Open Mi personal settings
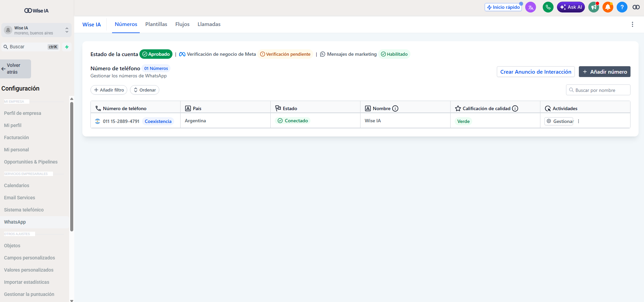Viewport: 644px width, 302px height. coord(17,150)
